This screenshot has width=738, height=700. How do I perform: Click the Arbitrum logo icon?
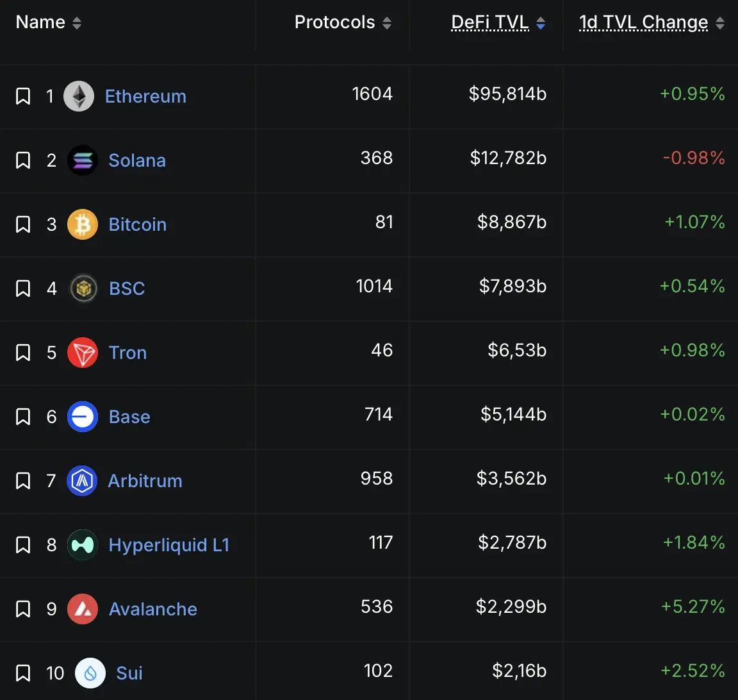[82, 481]
